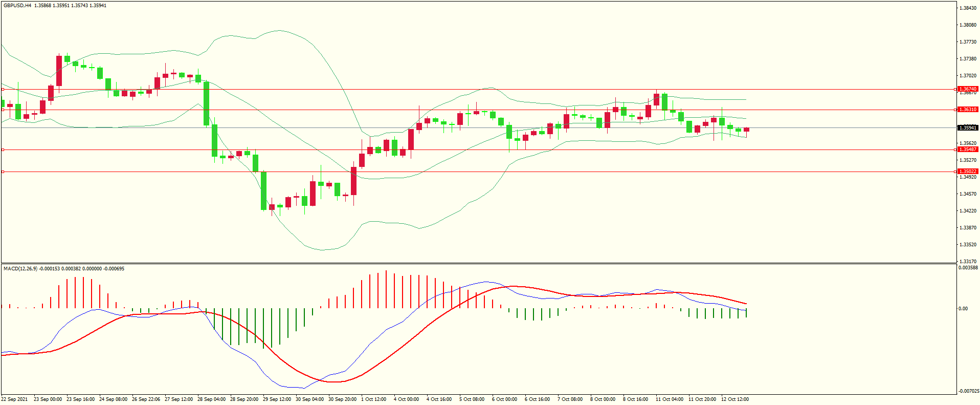980x405 pixels.
Task: Click the 28 Sep 04:00 time axis label
Action: tap(211, 399)
